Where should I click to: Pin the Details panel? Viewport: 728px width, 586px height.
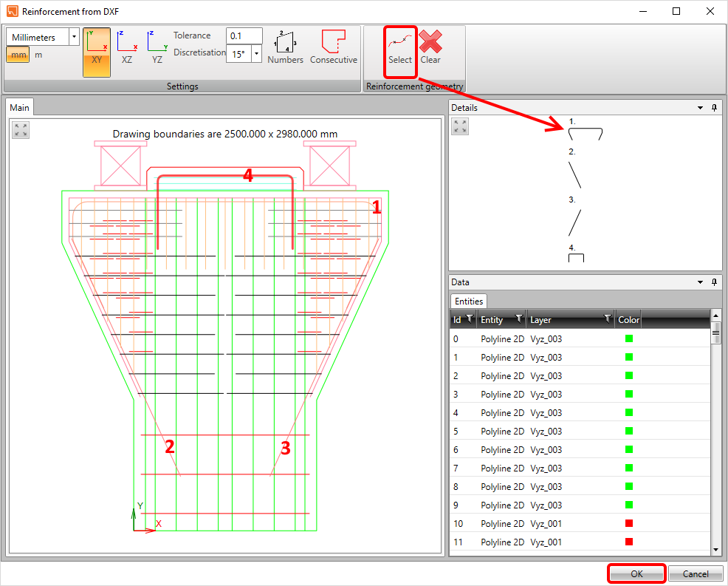point(714,108)
